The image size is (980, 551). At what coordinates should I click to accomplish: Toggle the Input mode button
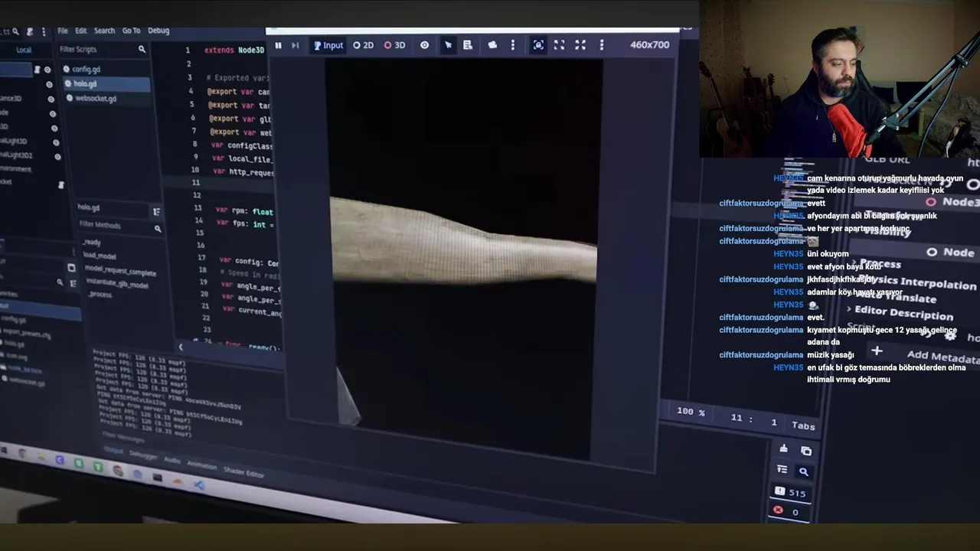click(328, 45)
